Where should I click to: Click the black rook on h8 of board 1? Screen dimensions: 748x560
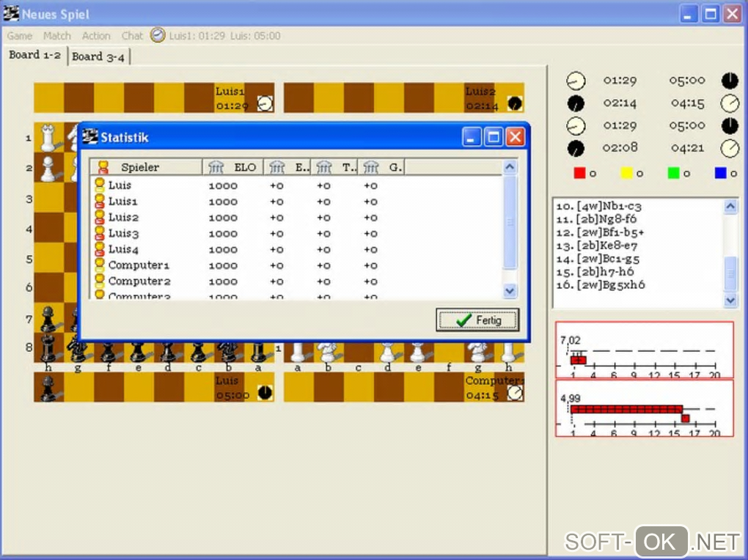pyautogui.click(x=48, y=348)
